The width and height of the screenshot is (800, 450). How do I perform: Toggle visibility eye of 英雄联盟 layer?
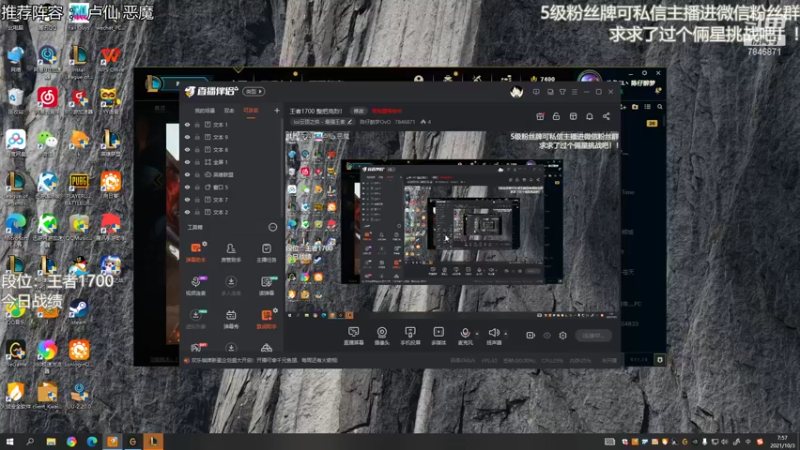click(187, 174)
